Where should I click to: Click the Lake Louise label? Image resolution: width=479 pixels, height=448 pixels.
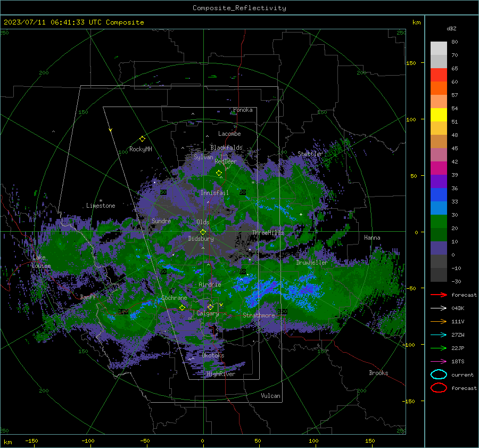[41, 262]
